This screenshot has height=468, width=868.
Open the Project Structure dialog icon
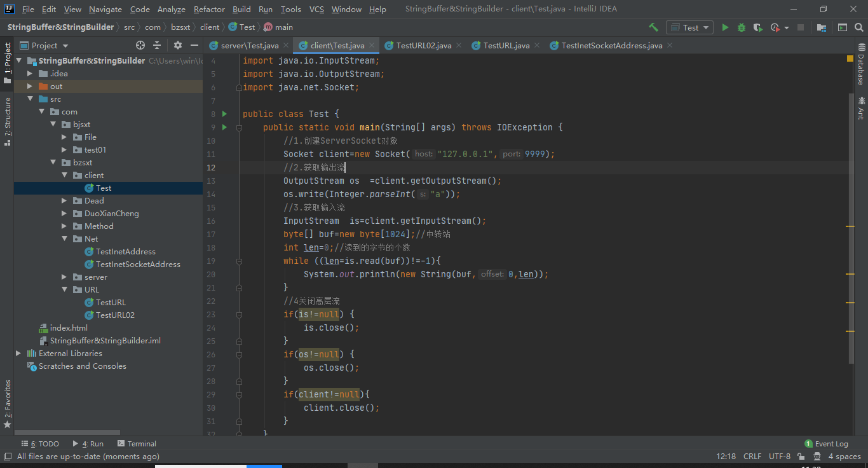822,27
